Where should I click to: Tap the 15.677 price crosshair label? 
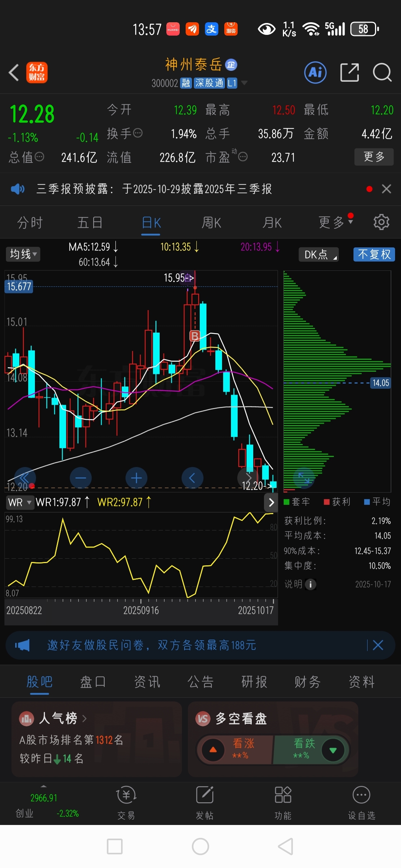coord(19,286)
